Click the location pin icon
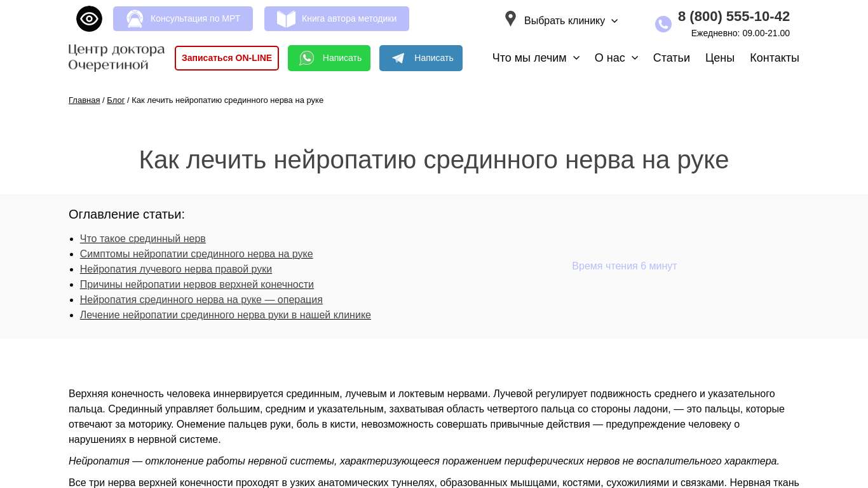This screenshot has width=868, height=488. (510, 19)
